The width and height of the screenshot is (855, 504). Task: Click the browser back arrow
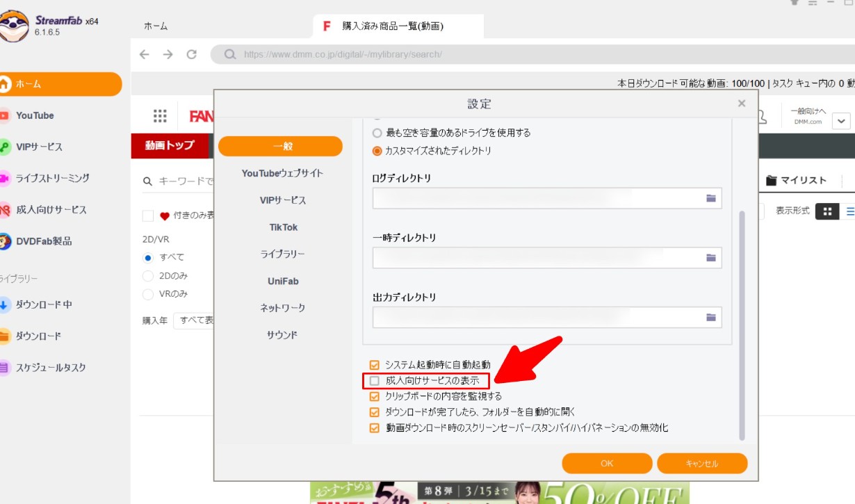[x=145, y=54]
